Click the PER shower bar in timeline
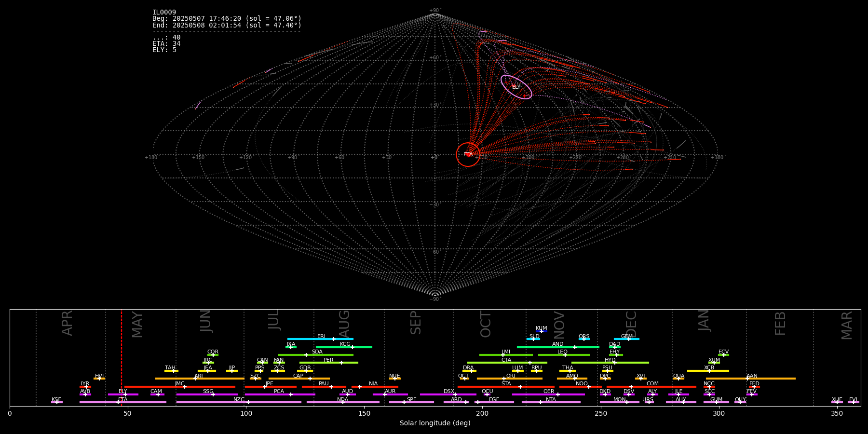The height and width of the screenshot is (434, 868). [329, 362]
